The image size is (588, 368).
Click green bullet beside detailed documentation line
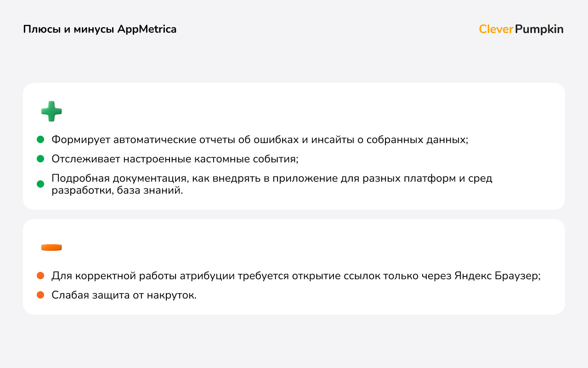pyautogui.click(x=40, y=184)
